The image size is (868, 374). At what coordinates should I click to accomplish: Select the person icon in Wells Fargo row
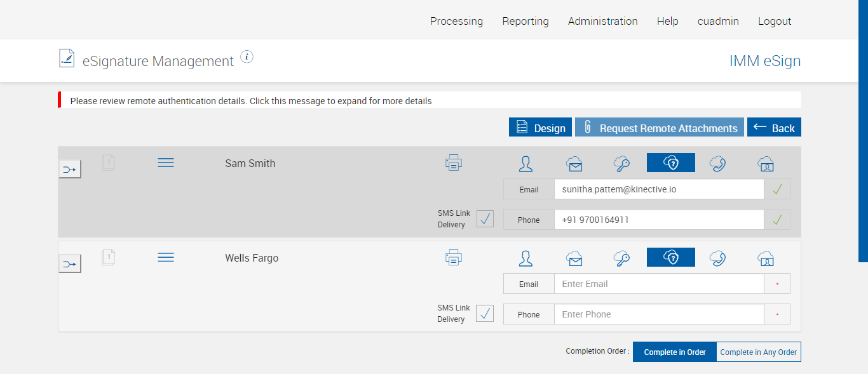click(526, 258)
